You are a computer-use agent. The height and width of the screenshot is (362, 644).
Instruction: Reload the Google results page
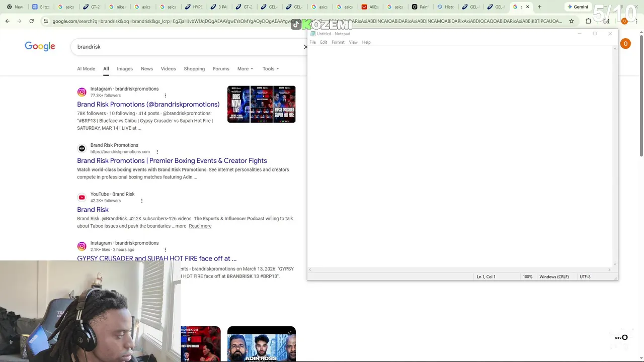[31, 21]
